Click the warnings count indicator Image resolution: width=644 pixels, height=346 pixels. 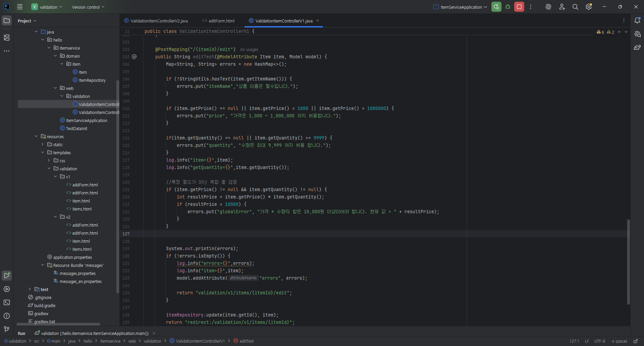tap(605, 32)
